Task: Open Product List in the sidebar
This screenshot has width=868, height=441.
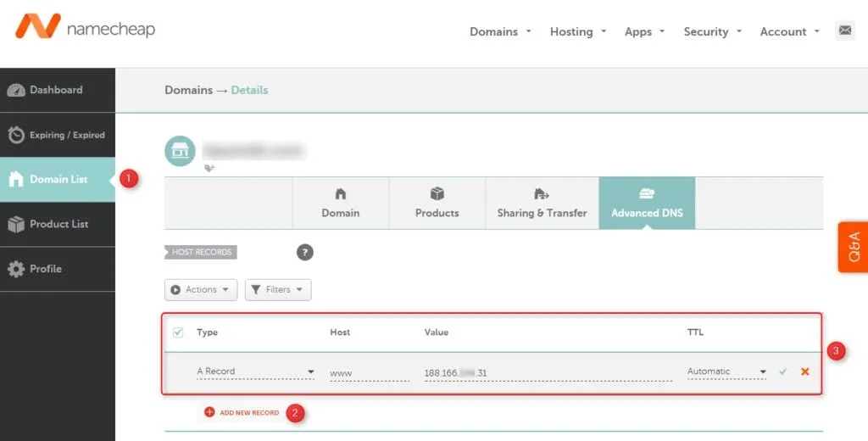Action: click(58, 225)
